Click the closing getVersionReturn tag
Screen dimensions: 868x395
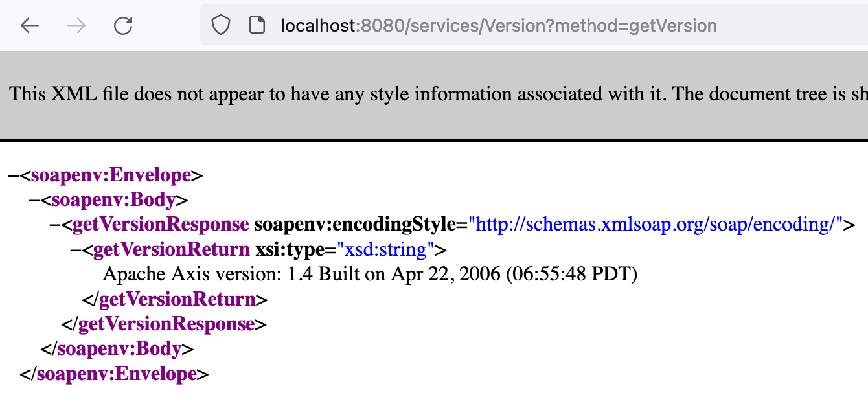pyautogui.click(x=175, y=299)
